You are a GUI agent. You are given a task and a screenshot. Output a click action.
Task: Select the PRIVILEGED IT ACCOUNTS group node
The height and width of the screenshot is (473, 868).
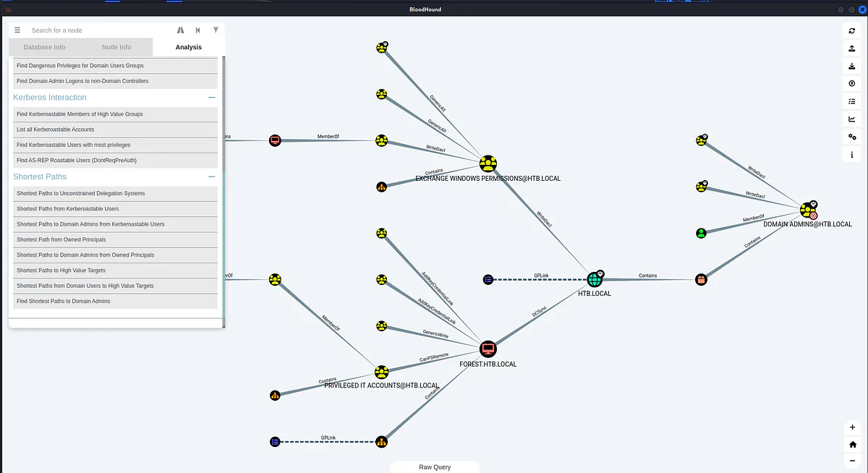point(381,372)
